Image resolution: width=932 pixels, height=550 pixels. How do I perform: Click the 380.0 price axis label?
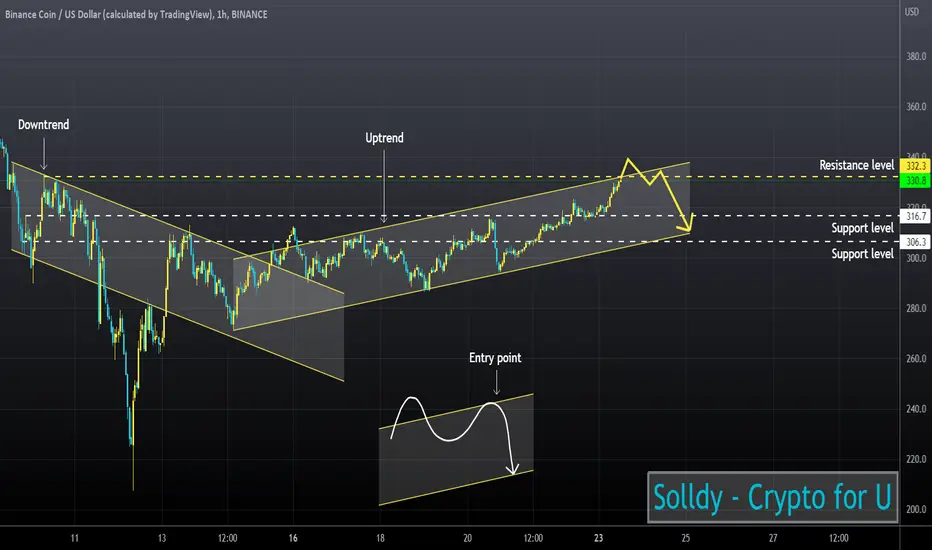pyautogui.click(x=916, y=56)
